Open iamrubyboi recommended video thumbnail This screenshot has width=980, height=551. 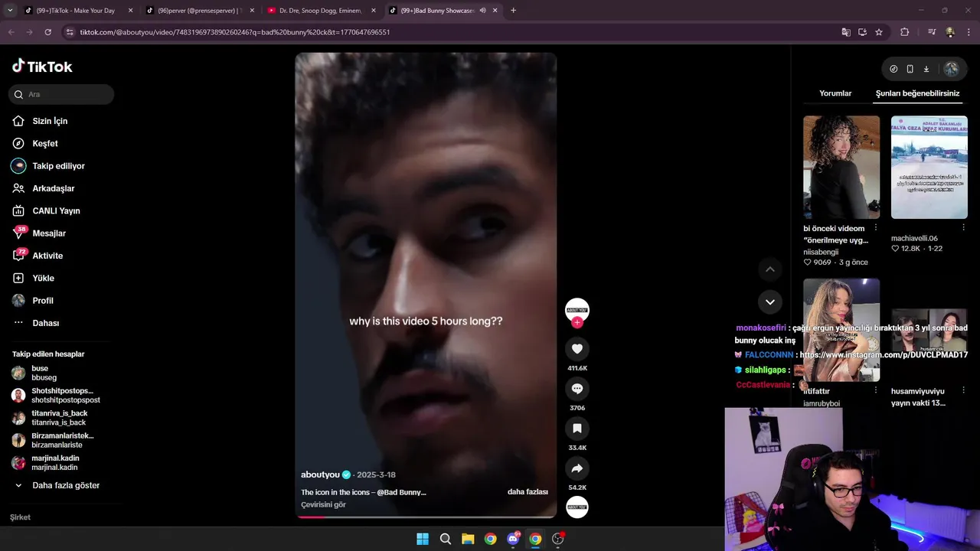[x=841, y=330]
